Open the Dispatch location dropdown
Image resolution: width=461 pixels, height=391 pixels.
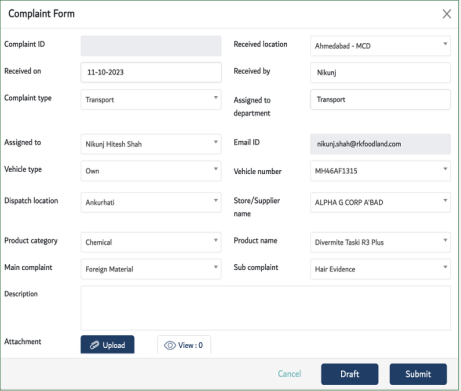151,202
